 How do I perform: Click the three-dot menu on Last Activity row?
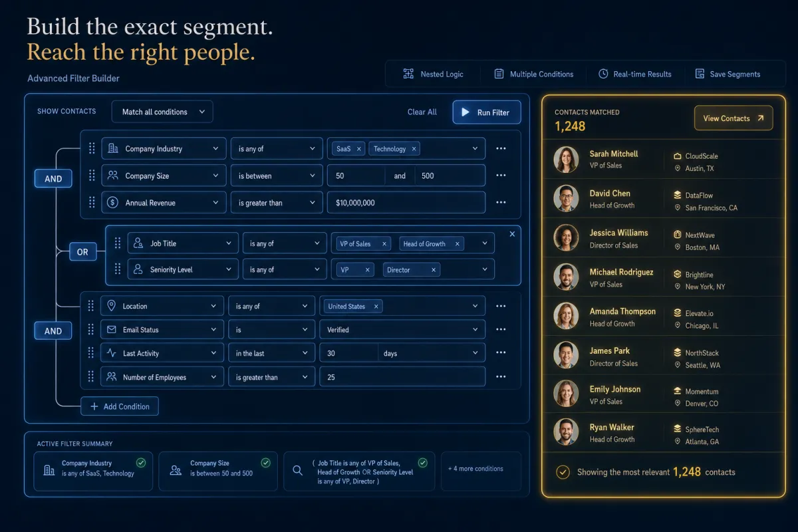point(501,353)
